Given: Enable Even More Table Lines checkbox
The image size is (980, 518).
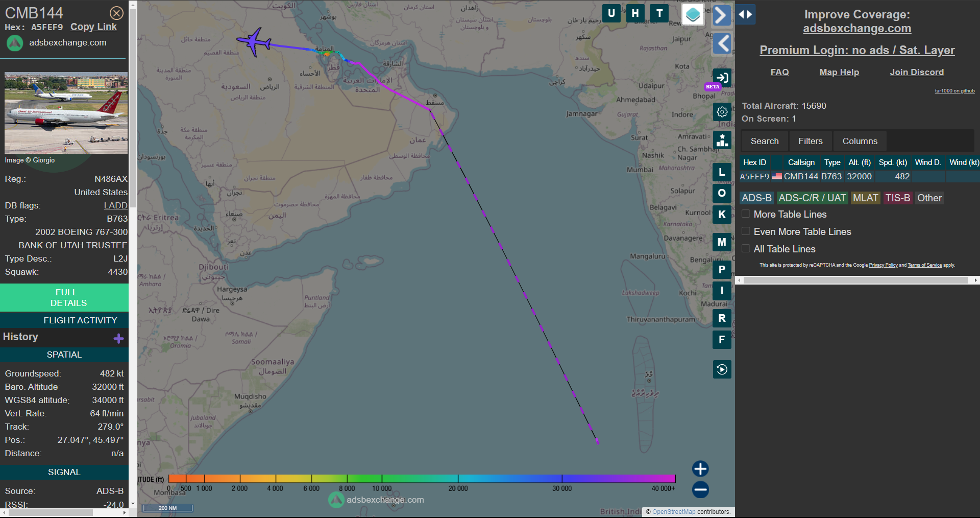Looking at the screenshot, I should click(x=746, y=231).
